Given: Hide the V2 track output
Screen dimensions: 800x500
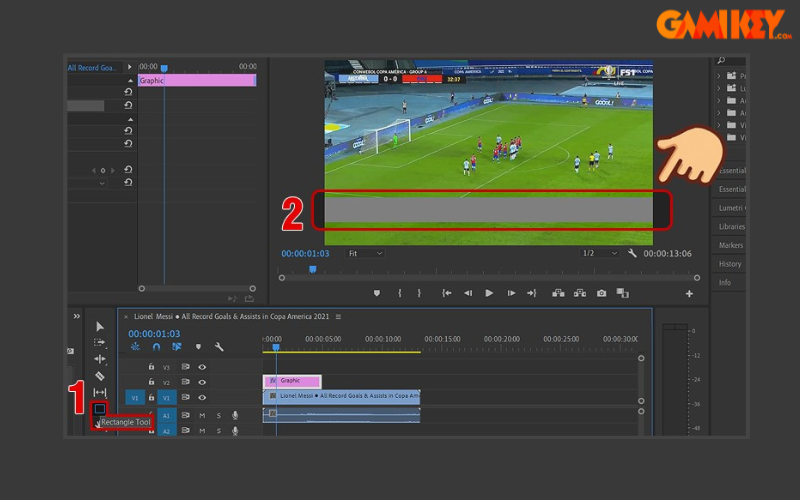Looking at the screenshot, I should click(202, 382).
